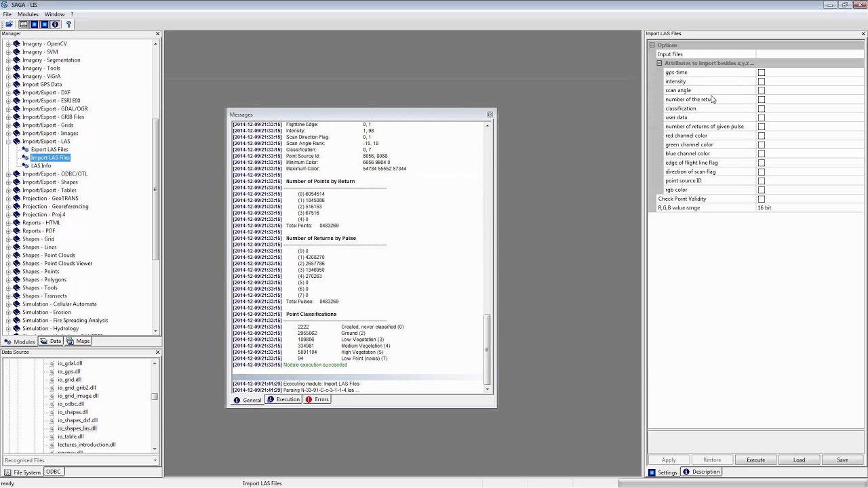Expand the Import/Export - Grids tree node
The image size is (868, 488).
pyautogui.click(x=8, y=125)
